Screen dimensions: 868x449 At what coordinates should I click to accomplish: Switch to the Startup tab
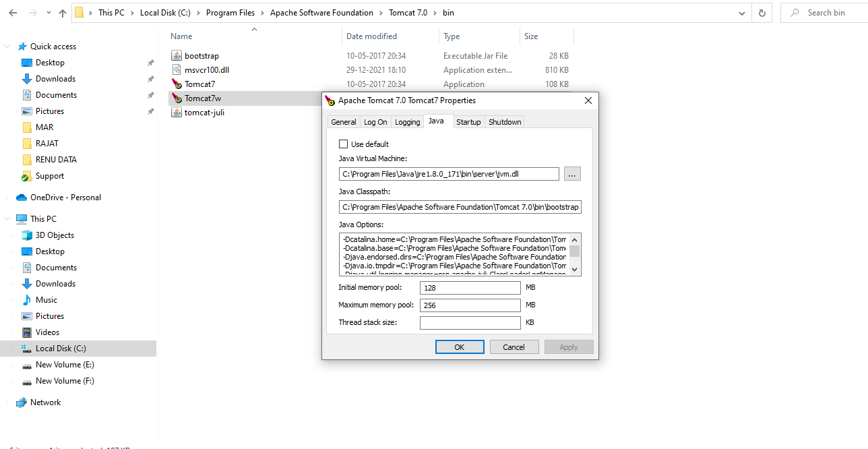coord(468,122)
